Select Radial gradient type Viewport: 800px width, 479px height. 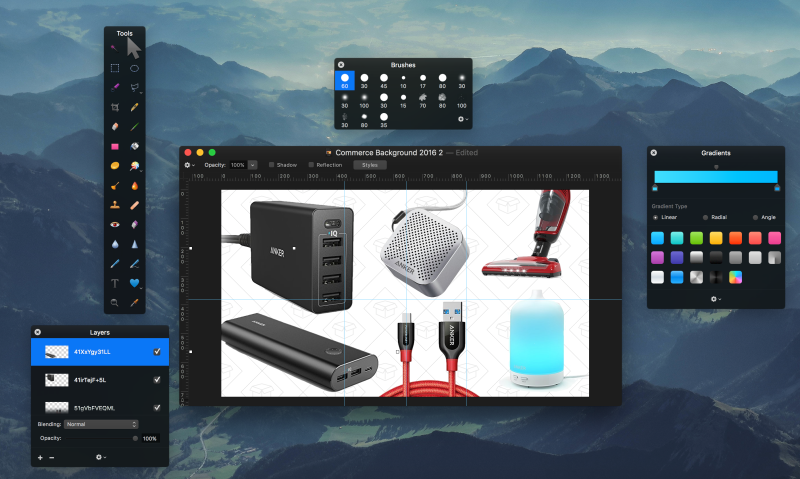point(706,217)
